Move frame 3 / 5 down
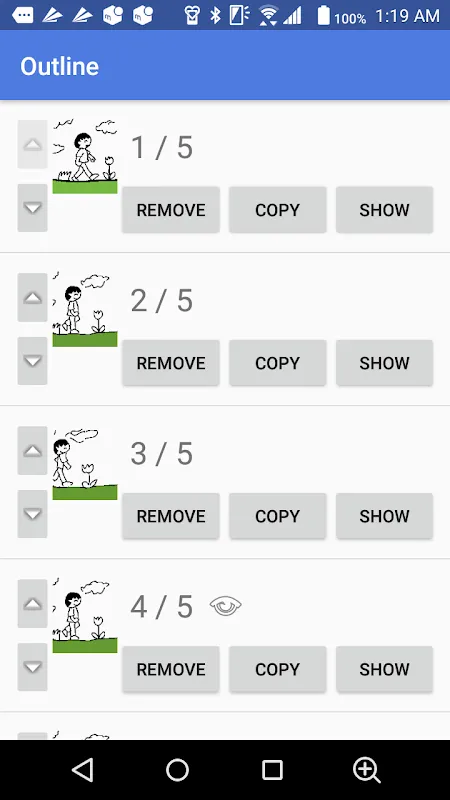Image resolution: width=450 pixels, height=800 pixels. [x=33, y=514]
